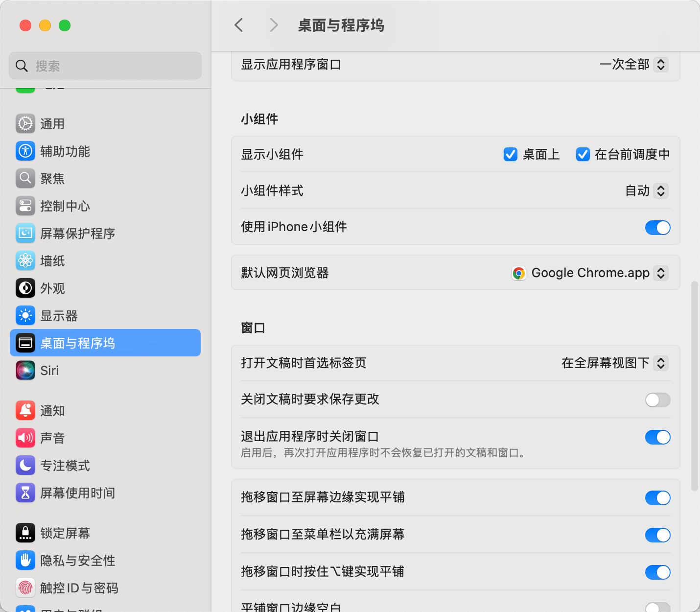
Task: Toggle 平铺窗口边缘空白 switch
Action: point(658,607)
